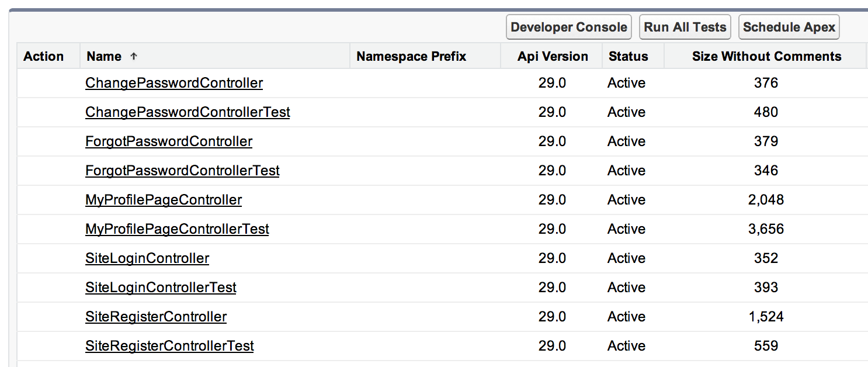The image size is (868, 367).
Task: Click the sort arrow beside Name
Action: coord(134,57)
